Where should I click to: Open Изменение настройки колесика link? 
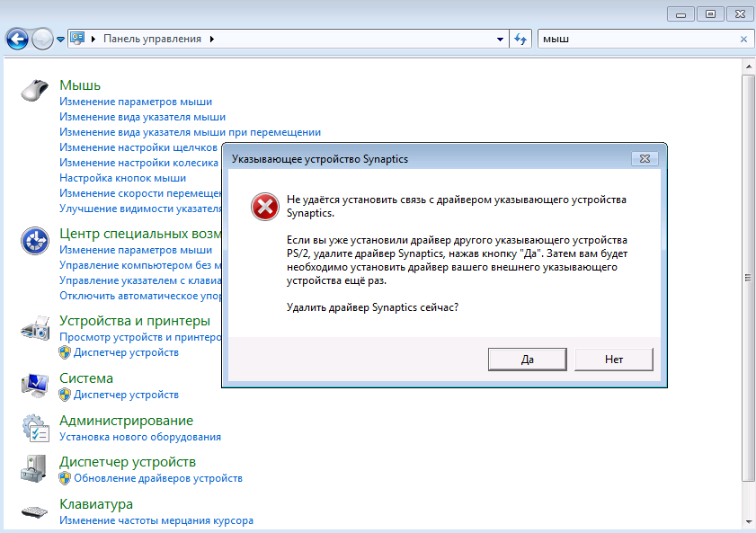click(x=138, y=163)
